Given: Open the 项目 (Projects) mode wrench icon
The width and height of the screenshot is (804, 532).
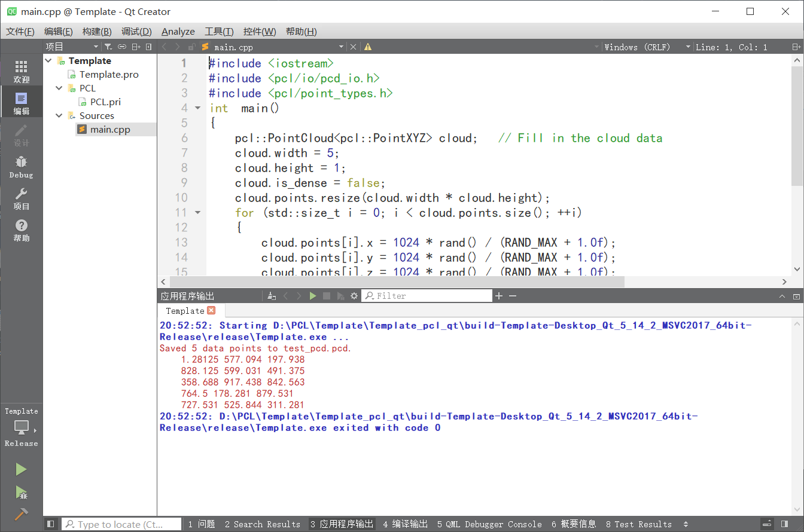Looking at the screenshot, I should tap(22, 198).
